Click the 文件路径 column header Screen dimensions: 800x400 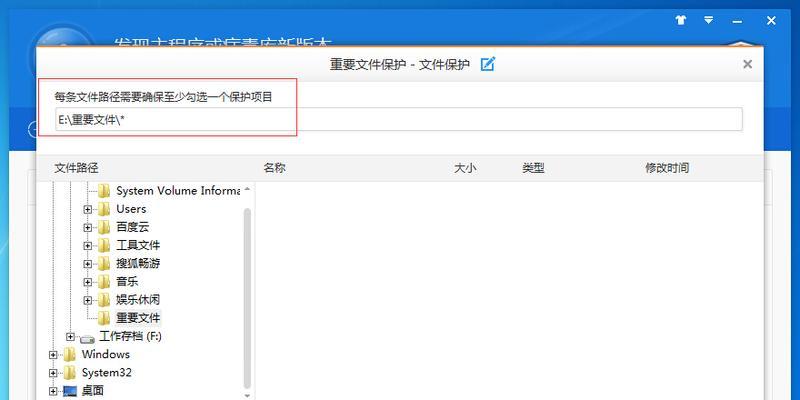(76, 168)
